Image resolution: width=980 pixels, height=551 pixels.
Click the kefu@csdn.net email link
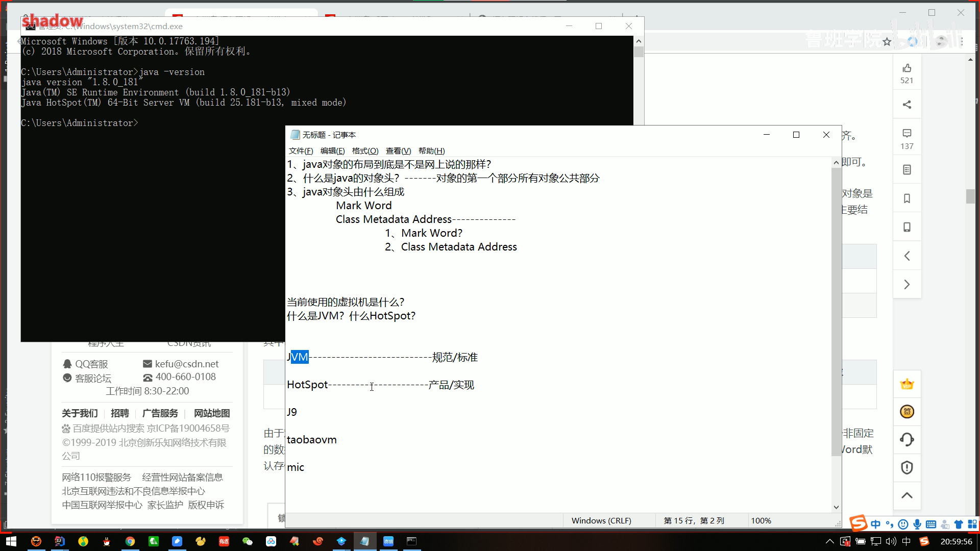186,364
